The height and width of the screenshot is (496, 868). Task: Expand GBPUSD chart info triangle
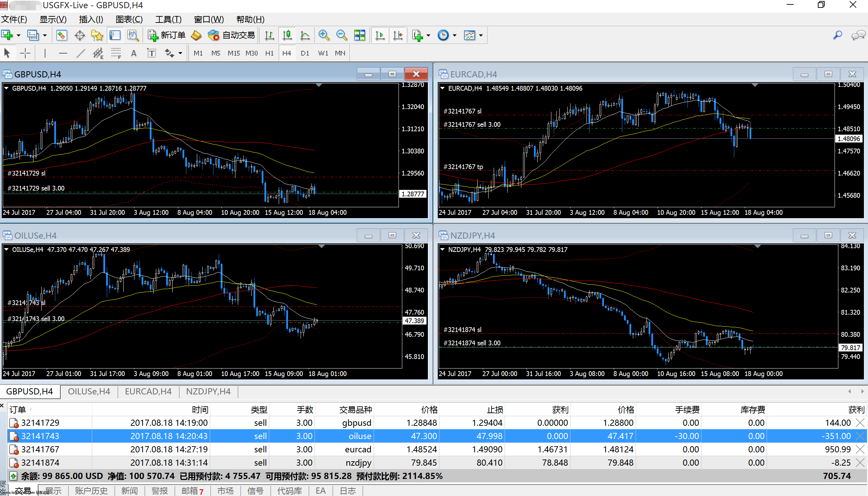pos(6,88)
